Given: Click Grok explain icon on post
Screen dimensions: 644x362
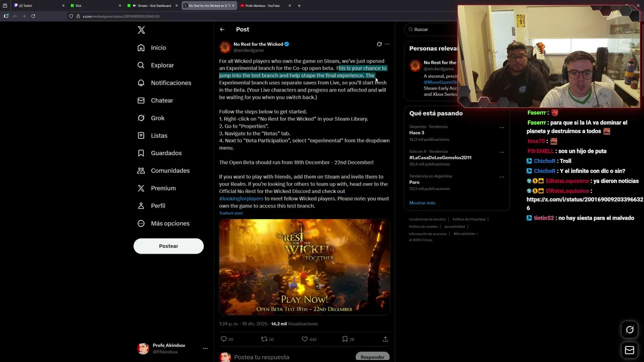Looking at the screenshot, I should click(379, 44).
